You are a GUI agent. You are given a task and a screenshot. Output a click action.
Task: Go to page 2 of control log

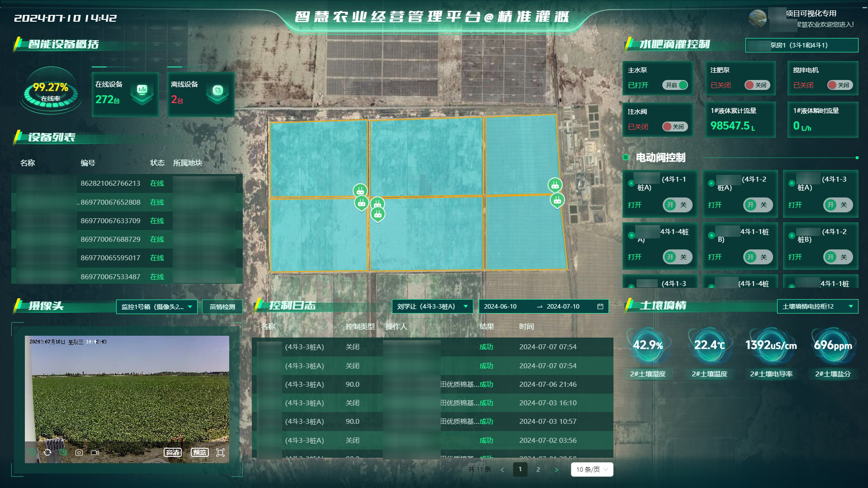click(538, 469)
